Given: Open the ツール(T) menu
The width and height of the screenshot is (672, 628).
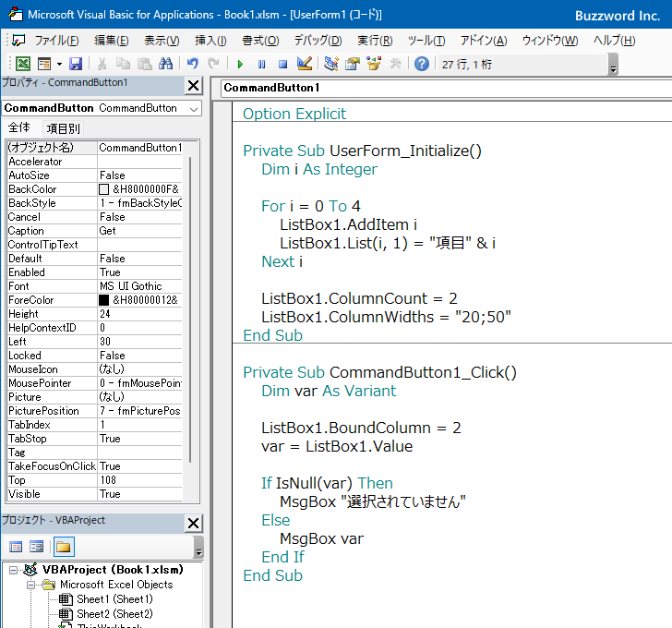Looking at the screenshot, I should 426,41.
